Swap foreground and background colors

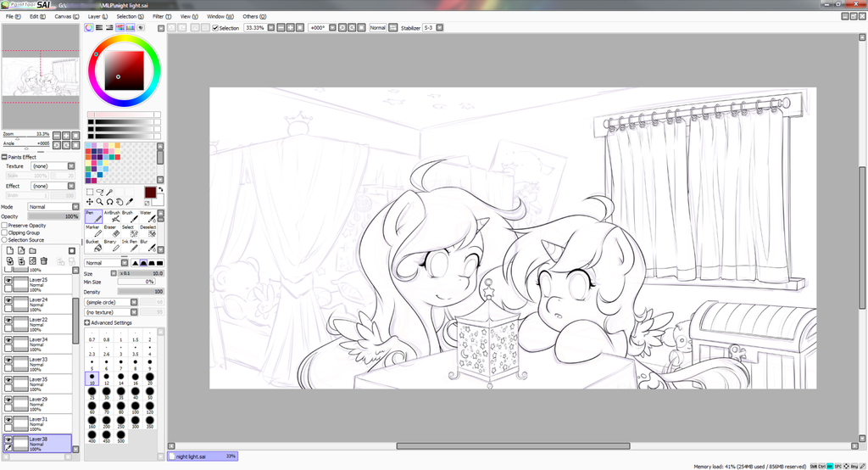click(x=160, y=189)
